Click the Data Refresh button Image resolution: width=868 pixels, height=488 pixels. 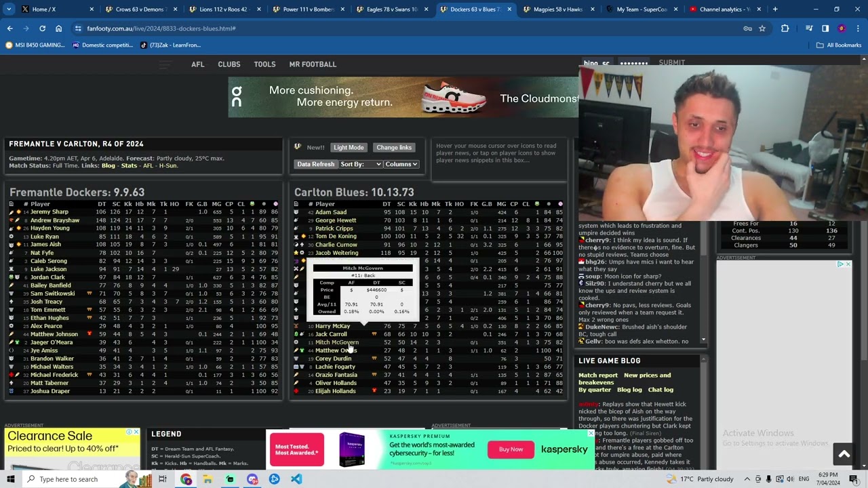[315, 164]
